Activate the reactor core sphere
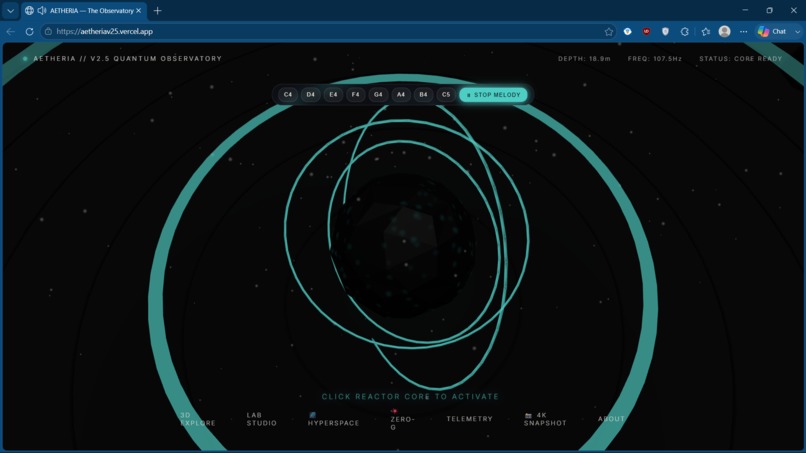Image resolution: width=806 pixels, height=453 pixels. click(x=403, y=246)
